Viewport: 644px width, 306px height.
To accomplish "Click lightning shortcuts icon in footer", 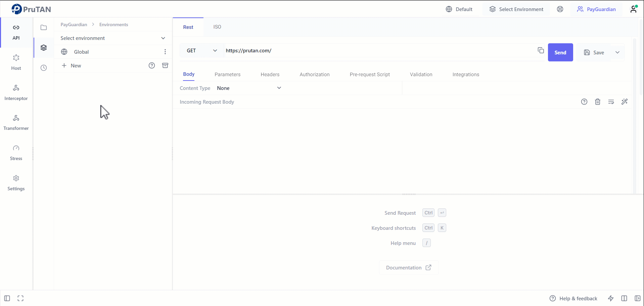I will [x=611, y=298].
